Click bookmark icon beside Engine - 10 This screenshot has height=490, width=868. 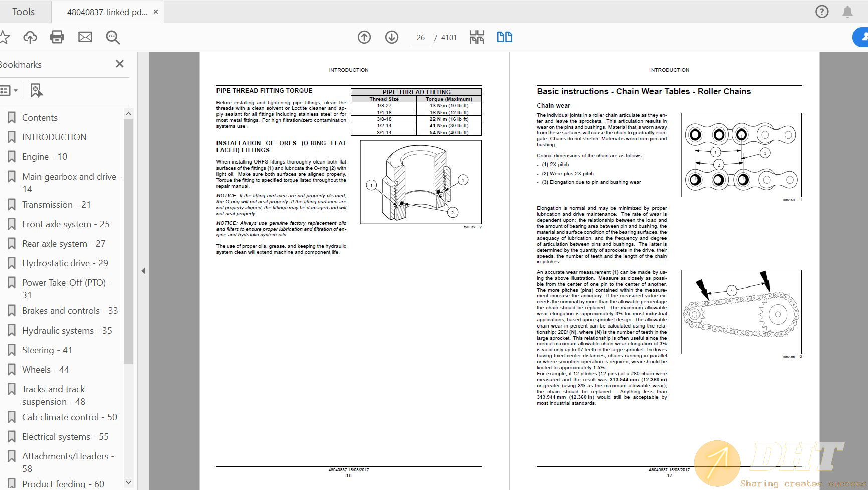coord(12,157)
